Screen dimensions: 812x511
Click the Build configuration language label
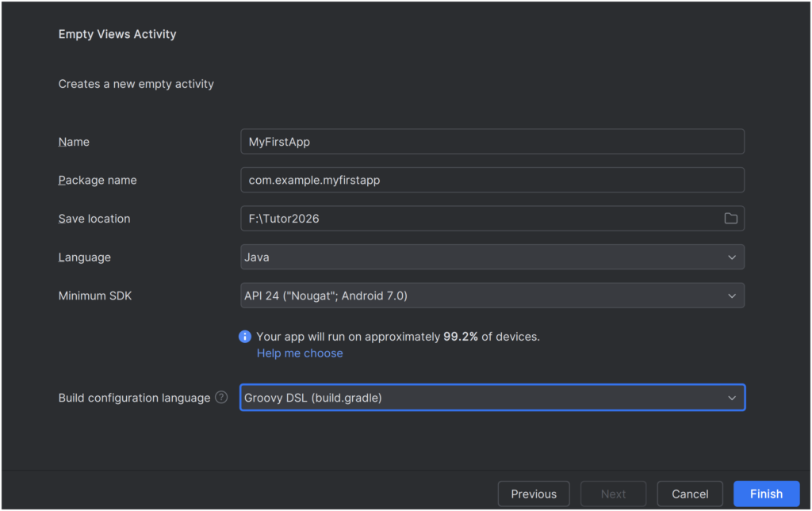coord(134,398)
